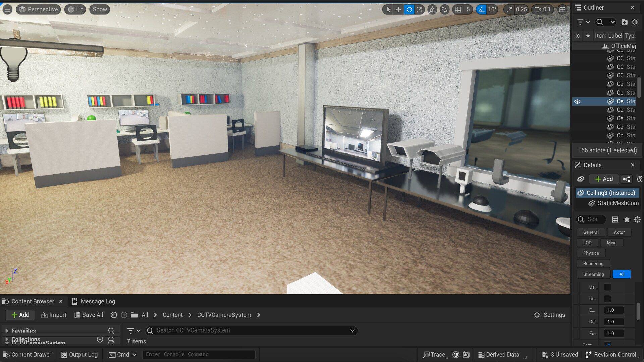Screen dimensions: 644x362
Task: Open the Cmd console type dropdown
Action: pyautogui.click(x=123, y=355)
